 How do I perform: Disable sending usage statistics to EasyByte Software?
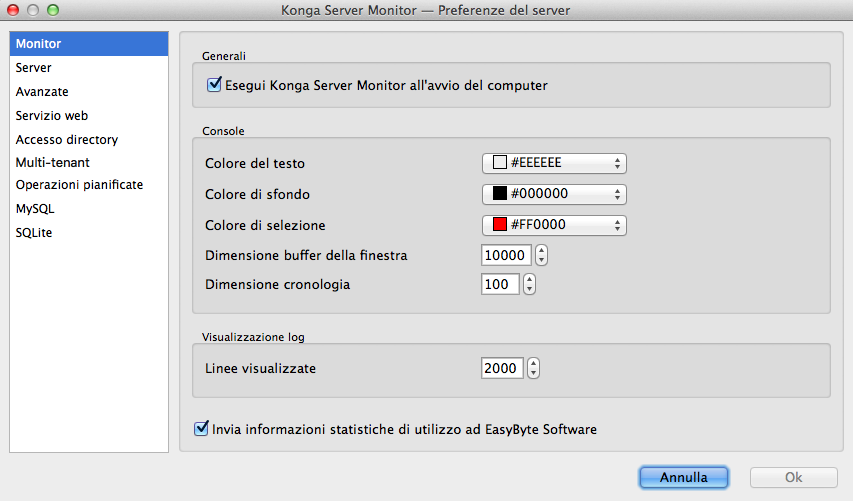(201, 429)
